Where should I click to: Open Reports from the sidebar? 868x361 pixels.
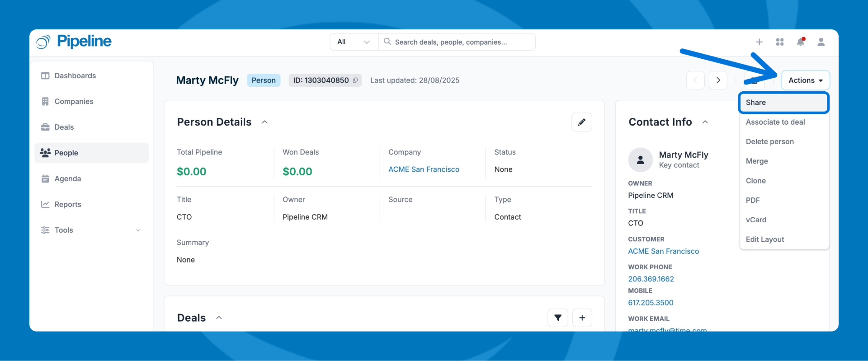click(x=91, y=204)
